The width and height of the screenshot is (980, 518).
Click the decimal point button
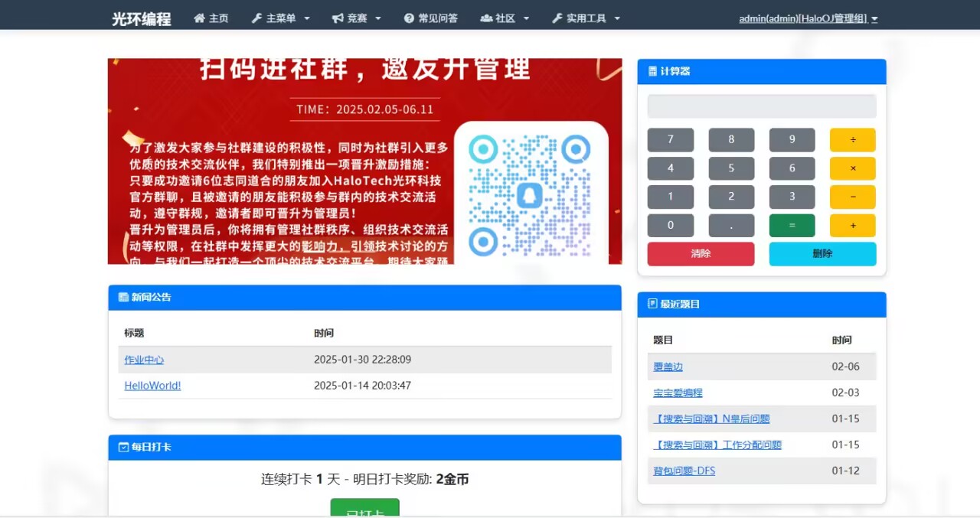pyautogui.click(x=731, y=226)
